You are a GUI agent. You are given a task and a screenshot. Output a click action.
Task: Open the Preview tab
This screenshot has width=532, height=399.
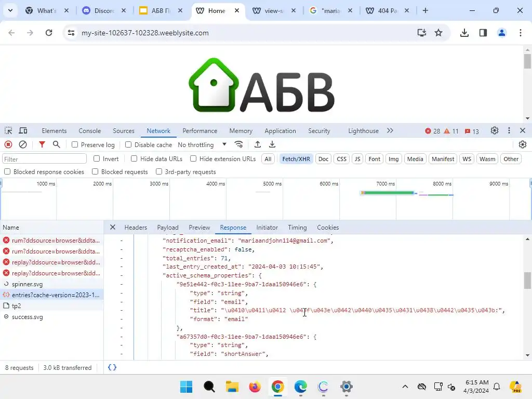[x=199, y=228]
